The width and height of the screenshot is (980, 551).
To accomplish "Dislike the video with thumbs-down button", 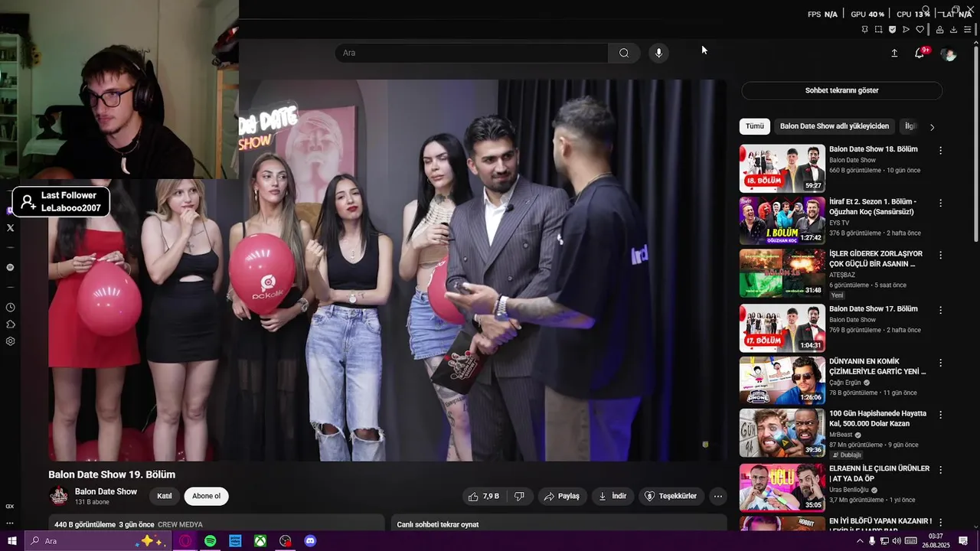I will (519, 496).
